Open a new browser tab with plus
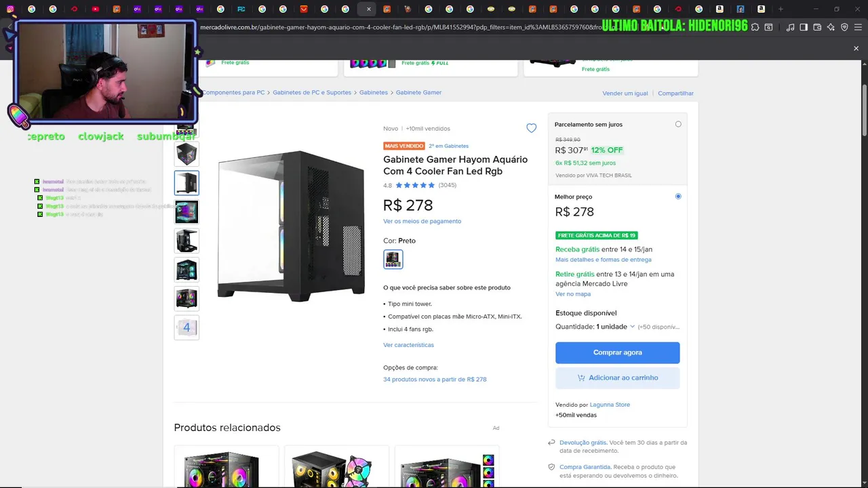Viewport: 868px width, 488px height. point(781,9)
